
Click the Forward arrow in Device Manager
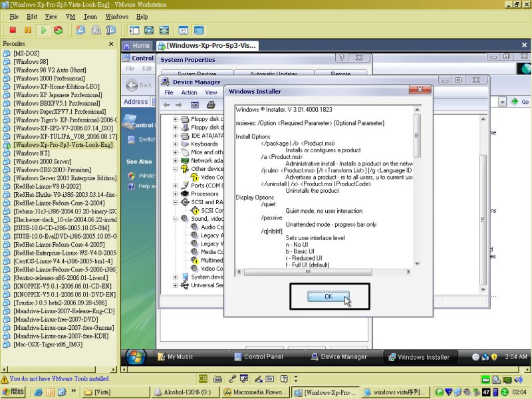pyautogui.click(x=179, y=105)
